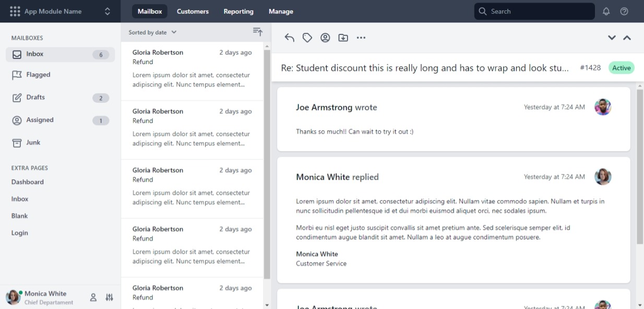Open the more options ellipsis menu
This screenshot has height=309, width=644.
click(361, 38)
